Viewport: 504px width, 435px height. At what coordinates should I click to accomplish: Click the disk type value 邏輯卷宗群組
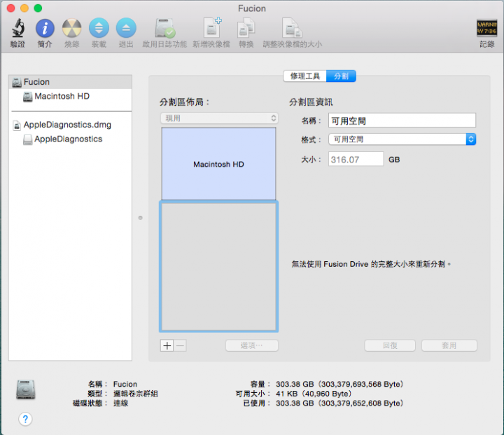(x=136, y=394)
